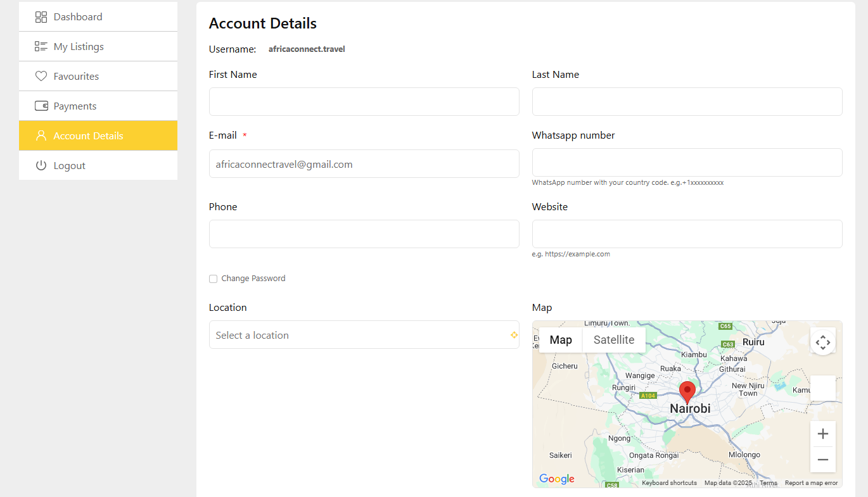Click the Website input field
Image resolution: width=868 pixels, height=497 pixels.
(687, 234)
